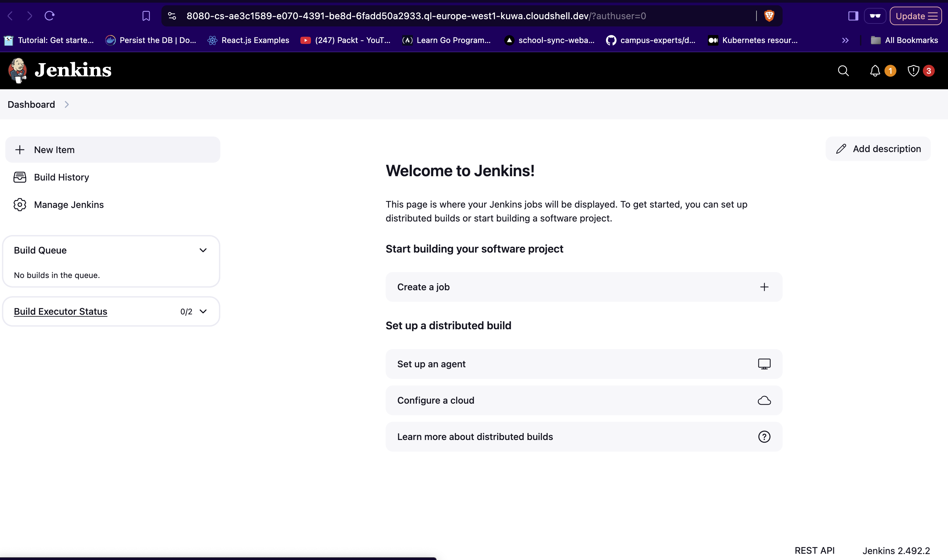Click the browser reload icon
The image size is (948, 560).
coord(50,16)
